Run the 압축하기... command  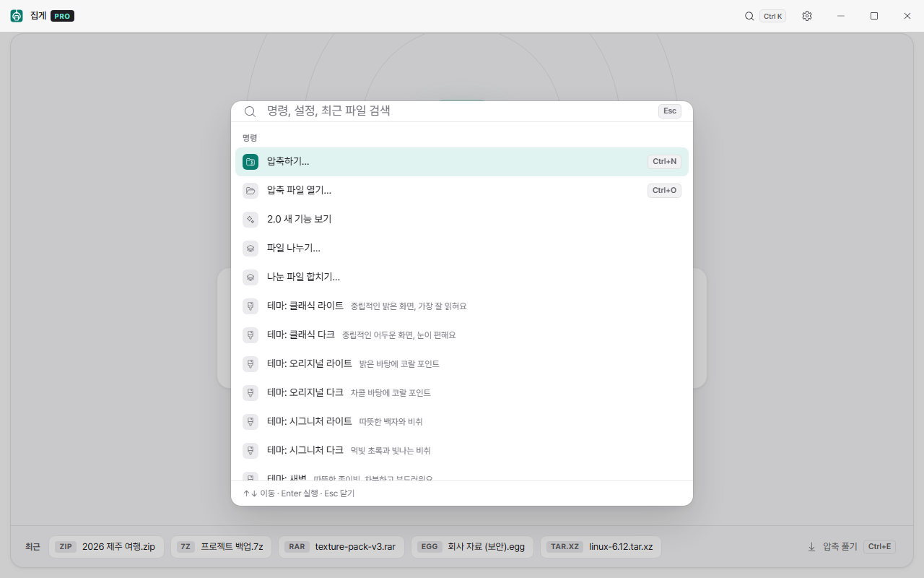coord(462,162)
